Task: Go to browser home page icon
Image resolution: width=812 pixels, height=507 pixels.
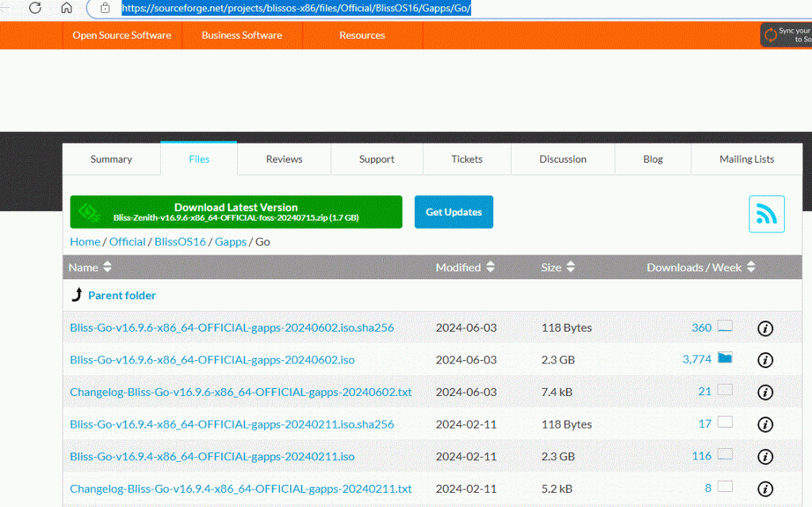Action: (67, 8)
